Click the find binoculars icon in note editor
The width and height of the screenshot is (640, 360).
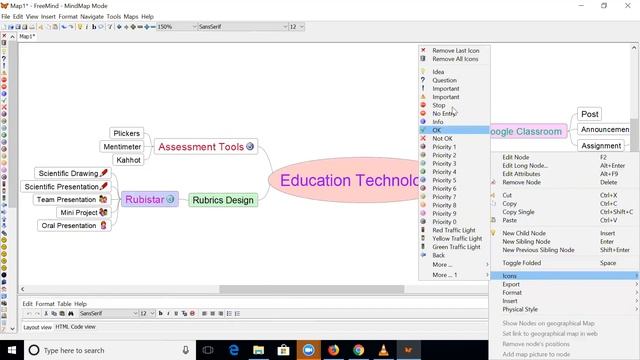[71, 313]
